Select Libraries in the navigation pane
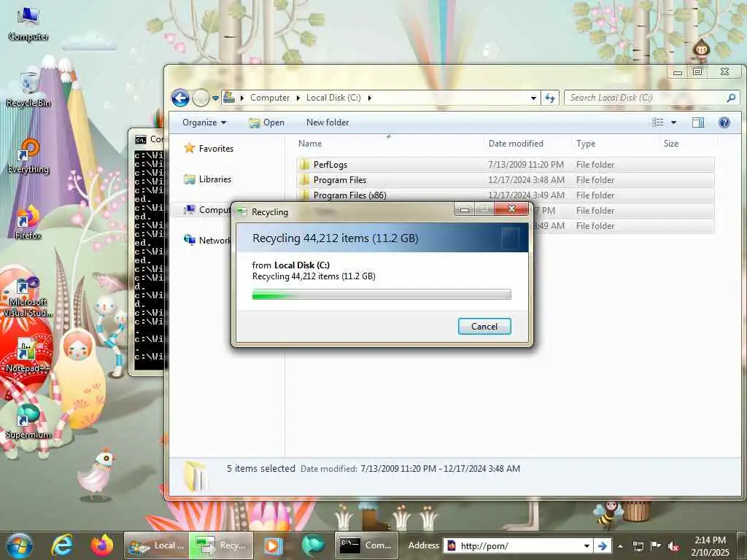 (208, 179)
